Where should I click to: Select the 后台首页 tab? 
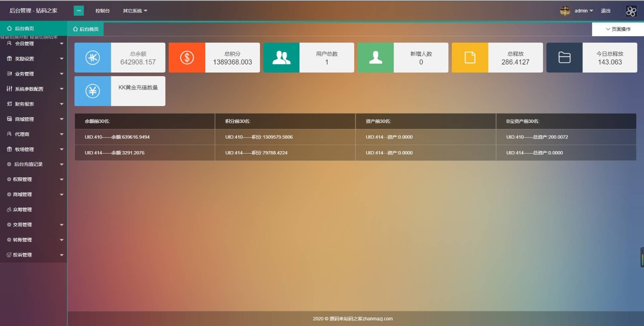click(86, 29)
